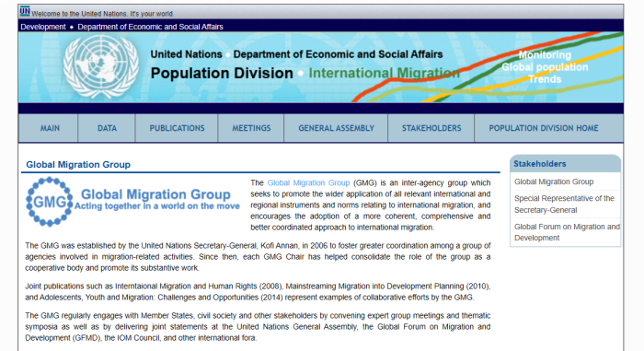644x351 pixels.
Task: Follow the Global Migration Group link in paragraph
Action: click(308, 182)
